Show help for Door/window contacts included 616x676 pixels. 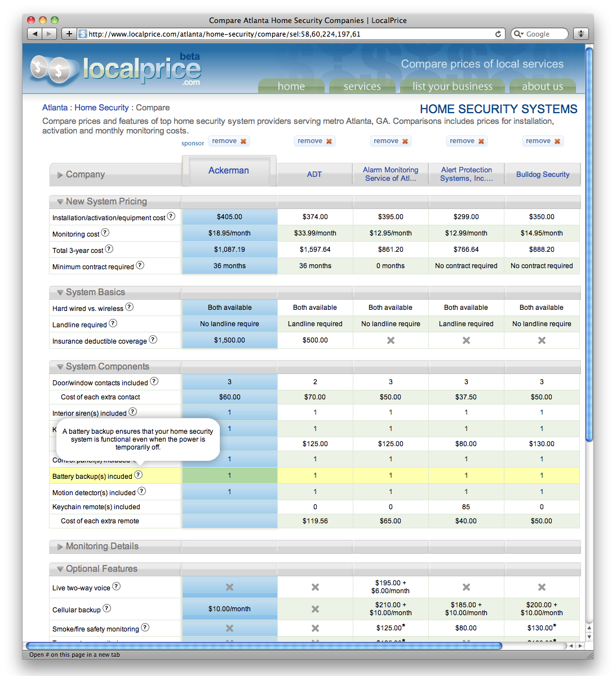(154, 381)
